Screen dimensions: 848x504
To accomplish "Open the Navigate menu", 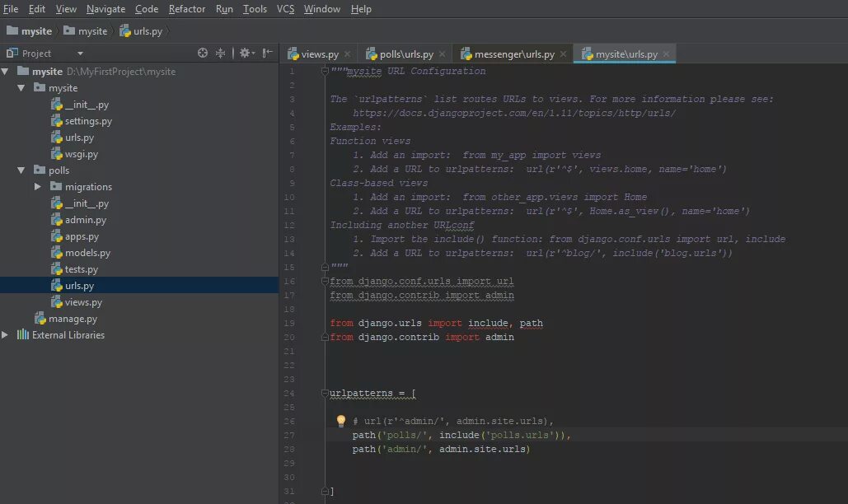I will point(105,9).
